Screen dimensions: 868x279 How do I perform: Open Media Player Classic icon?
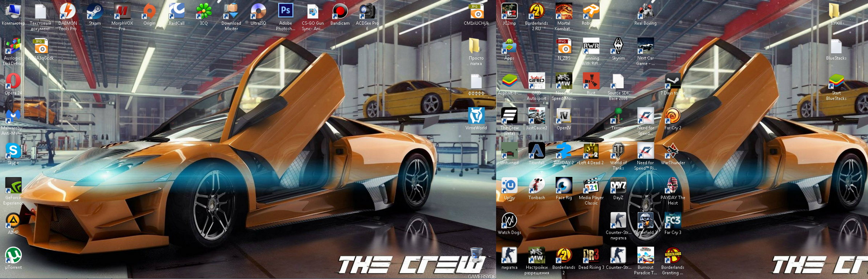coord(591,186)
